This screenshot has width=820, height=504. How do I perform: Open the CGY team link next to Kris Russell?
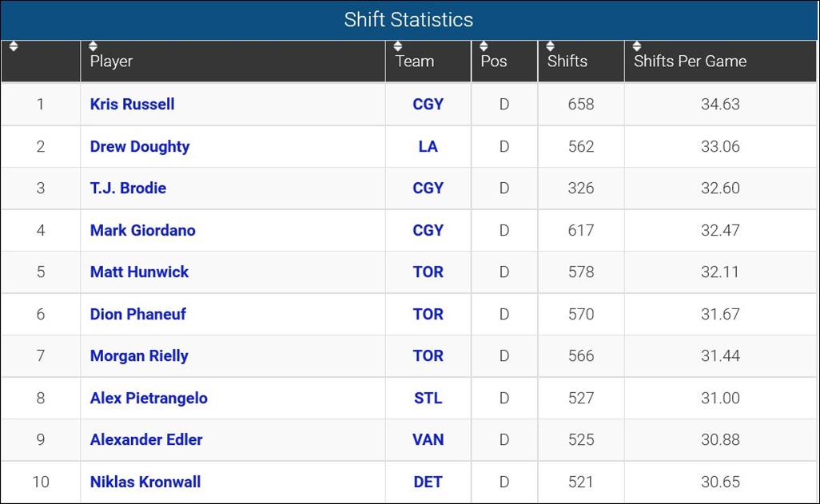coord(428,104)
